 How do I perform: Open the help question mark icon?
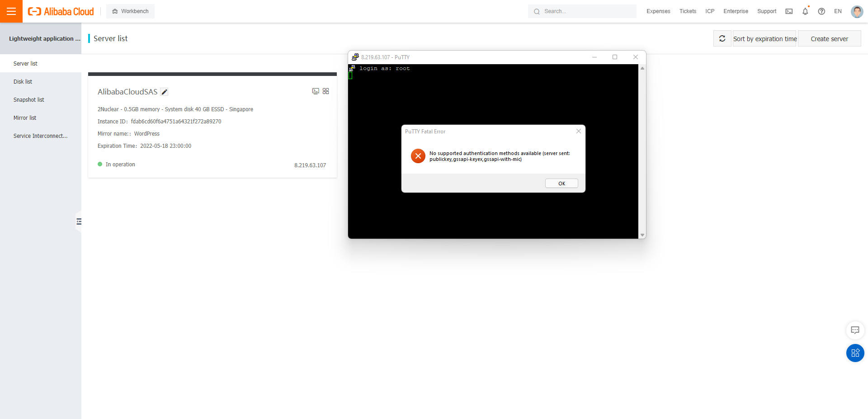click(x=821, y=11)
